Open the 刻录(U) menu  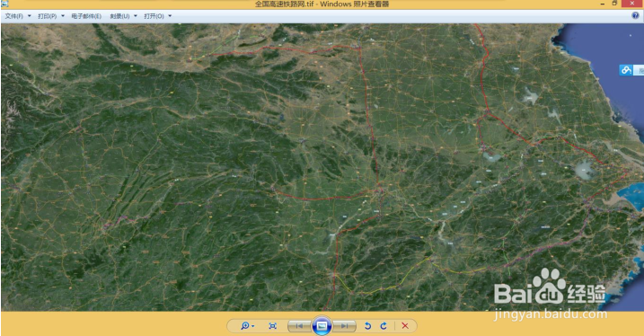click(119, 16)
